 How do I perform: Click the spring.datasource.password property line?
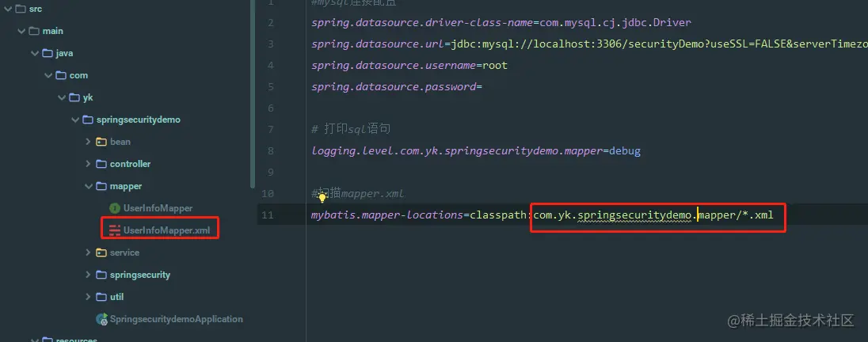point(397,87)
